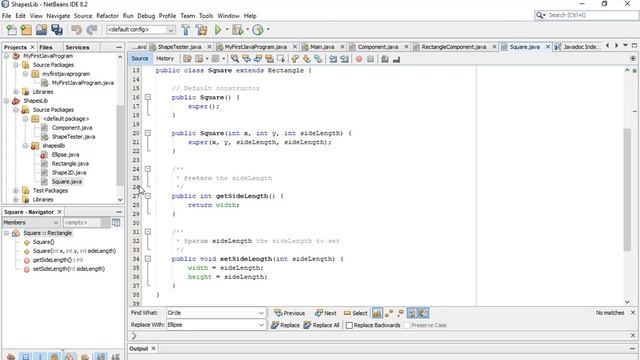Collapse the ShapesLib project node
The height and width of the screenshot is (360, 640).
coord(7,101)
